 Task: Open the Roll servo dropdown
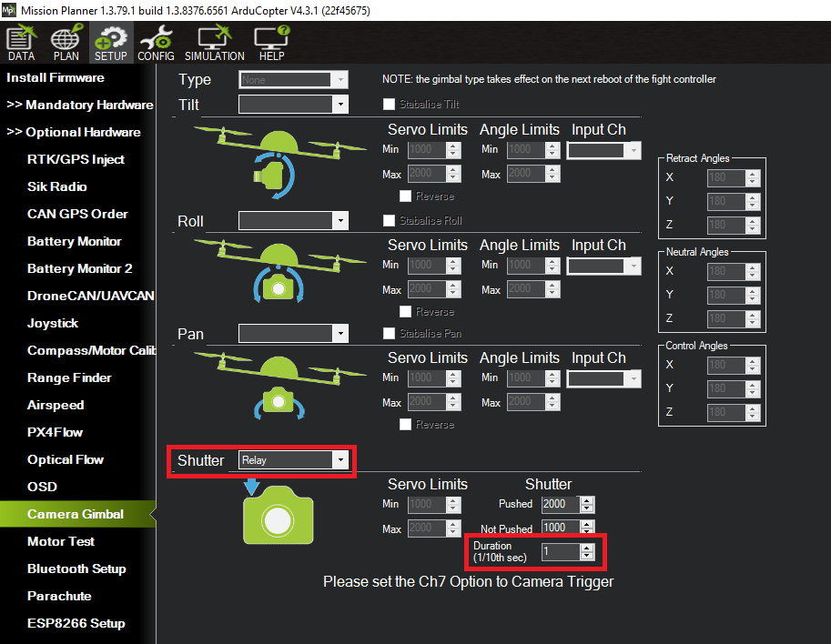point(293,220)
